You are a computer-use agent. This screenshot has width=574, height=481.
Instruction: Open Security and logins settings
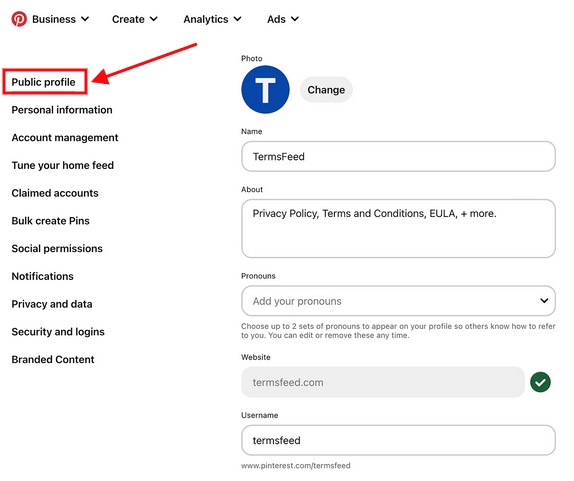(58, 332)
